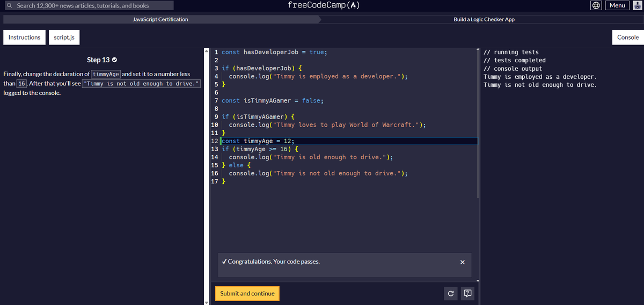Click the Step 13 heading
Viewport: 644px width, 305px height.
click(98, 59)
